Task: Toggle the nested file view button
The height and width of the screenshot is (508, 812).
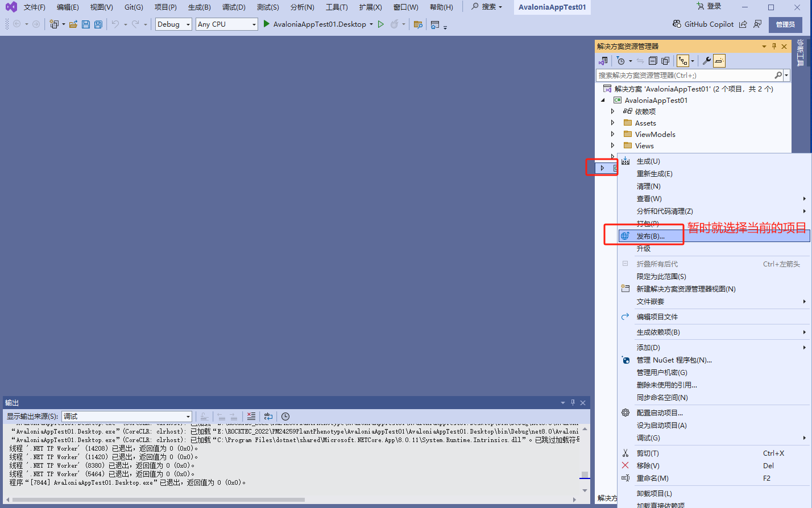Action: click(682, 61)
